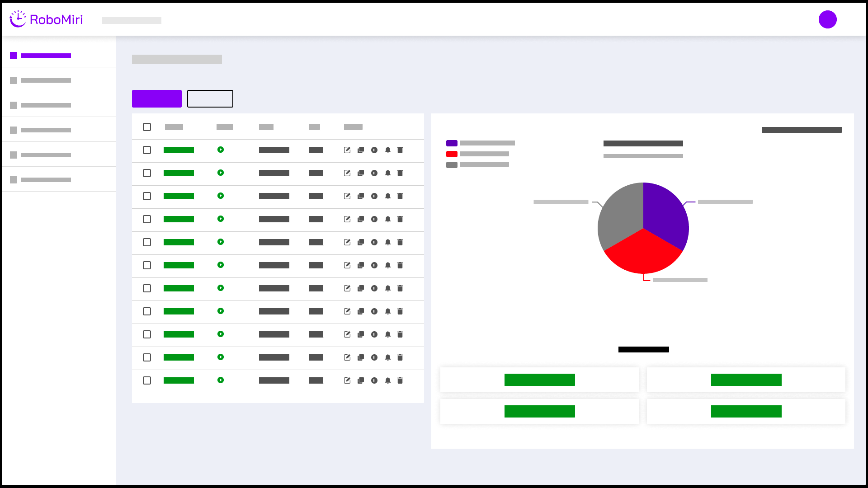Click the green play status icon in the last row
Viewport: 868px width, 488px height.
(221, 380)
